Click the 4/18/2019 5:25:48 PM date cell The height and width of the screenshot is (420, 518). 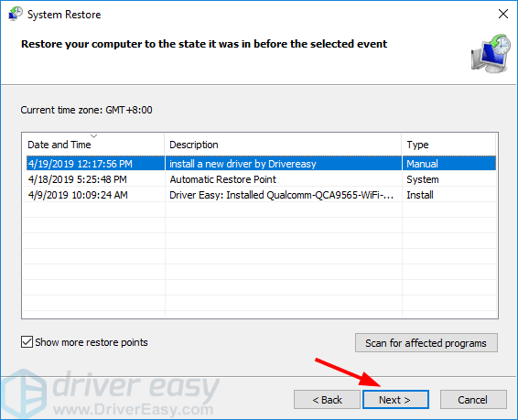point(77,179)
